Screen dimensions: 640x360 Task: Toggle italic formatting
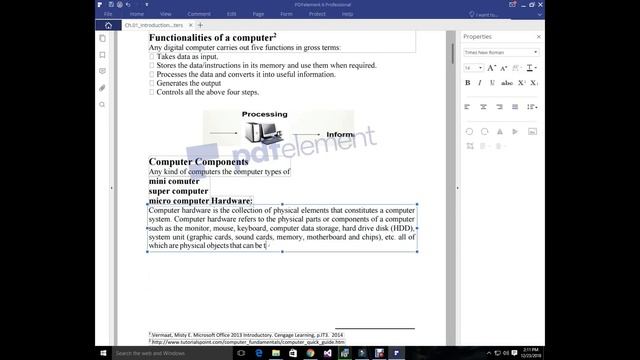pos(480,83)
